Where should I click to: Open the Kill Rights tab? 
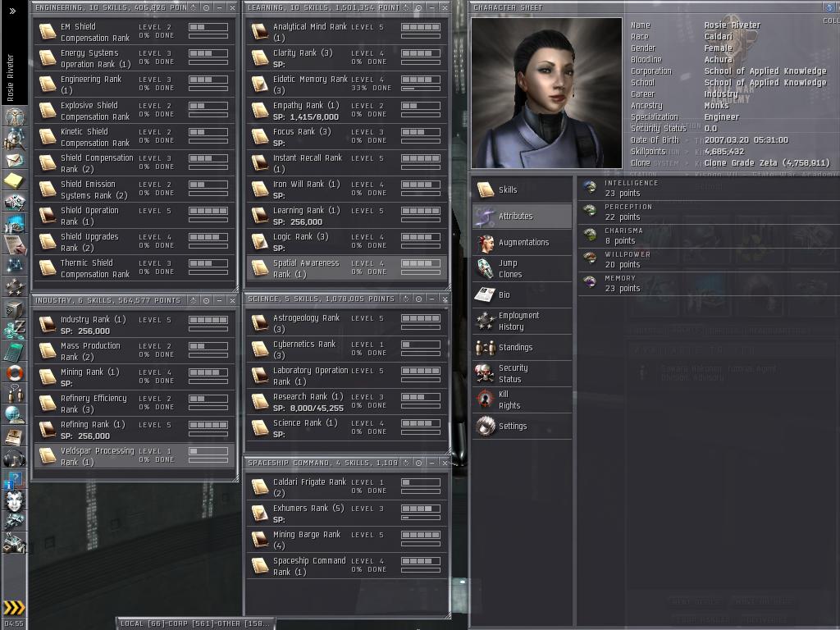[x=522, y=399]
